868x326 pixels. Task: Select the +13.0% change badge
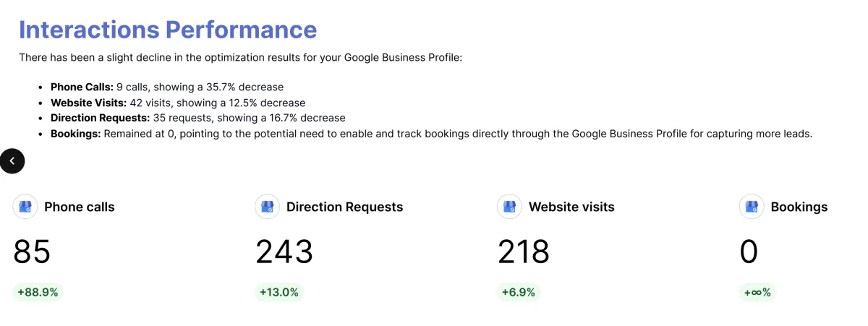pos(279,292)
